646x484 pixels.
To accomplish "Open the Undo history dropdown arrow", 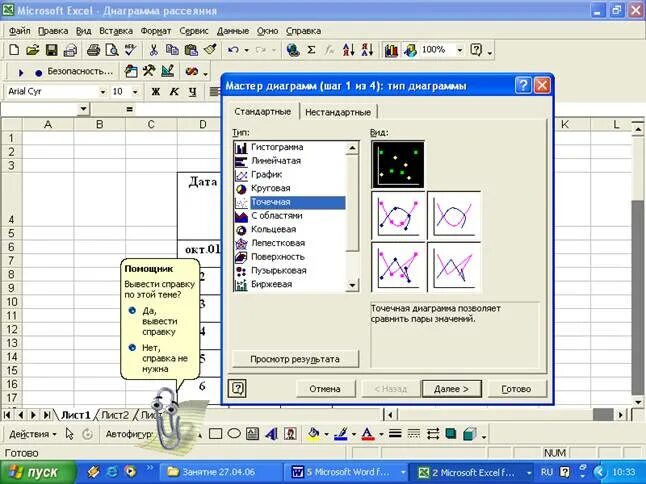I will coord(246,50).
